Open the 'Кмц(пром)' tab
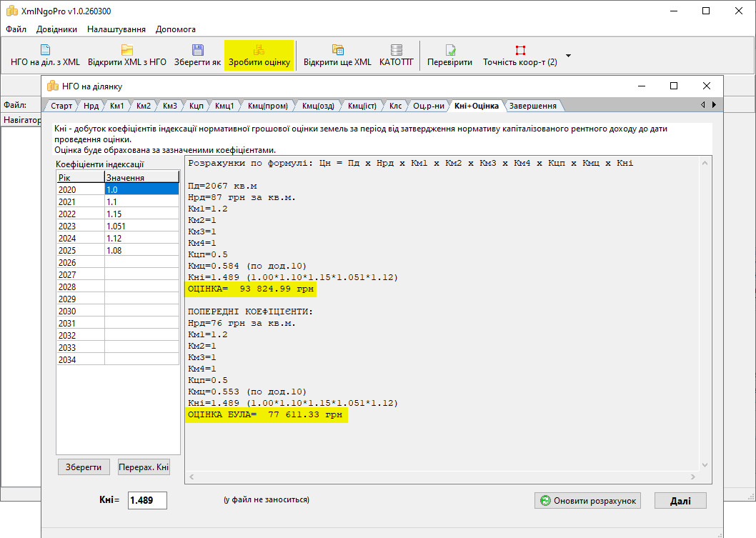Screen dimensions: 756x538 (x=267, y=106)
